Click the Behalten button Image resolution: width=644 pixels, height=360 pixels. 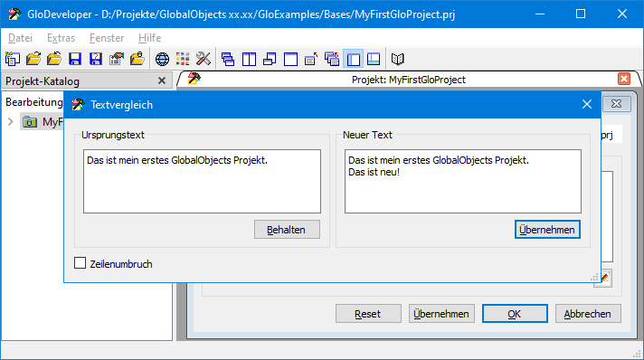tap(287, 230)
